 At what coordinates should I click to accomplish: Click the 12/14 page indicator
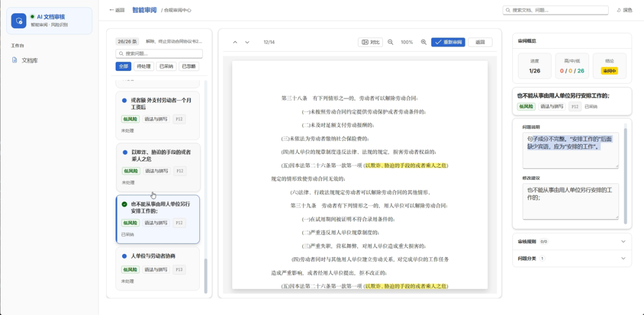point(269,42)
